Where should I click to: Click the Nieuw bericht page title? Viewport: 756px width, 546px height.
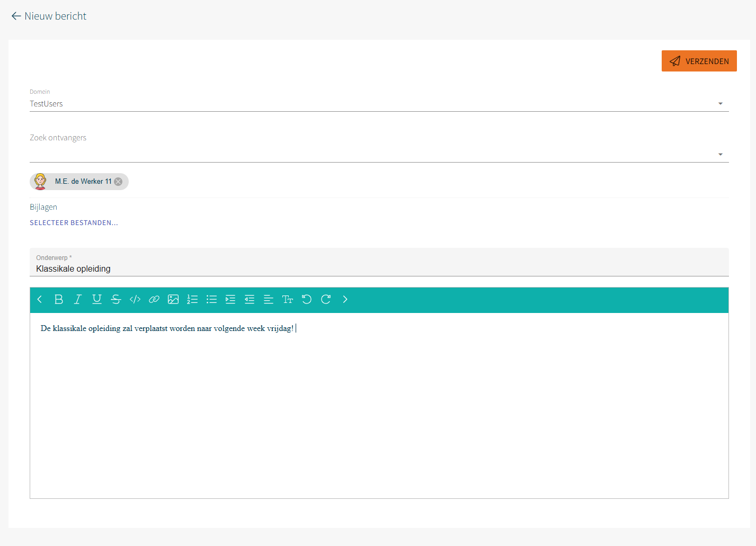(x=56, y=16)
